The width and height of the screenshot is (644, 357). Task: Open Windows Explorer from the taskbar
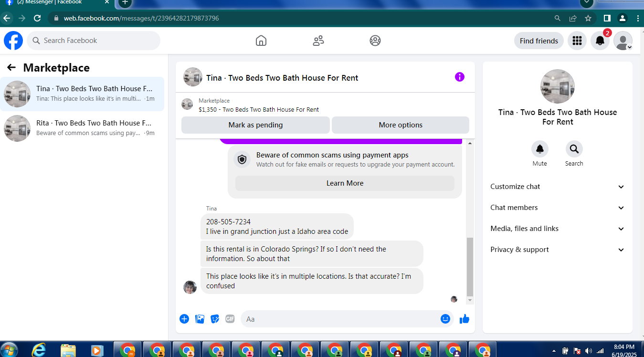coord(68,350)
